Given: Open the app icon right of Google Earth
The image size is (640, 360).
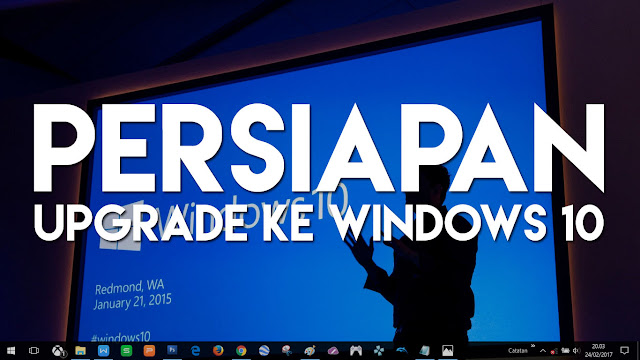Looking at the screenshot, I should 287,351.
